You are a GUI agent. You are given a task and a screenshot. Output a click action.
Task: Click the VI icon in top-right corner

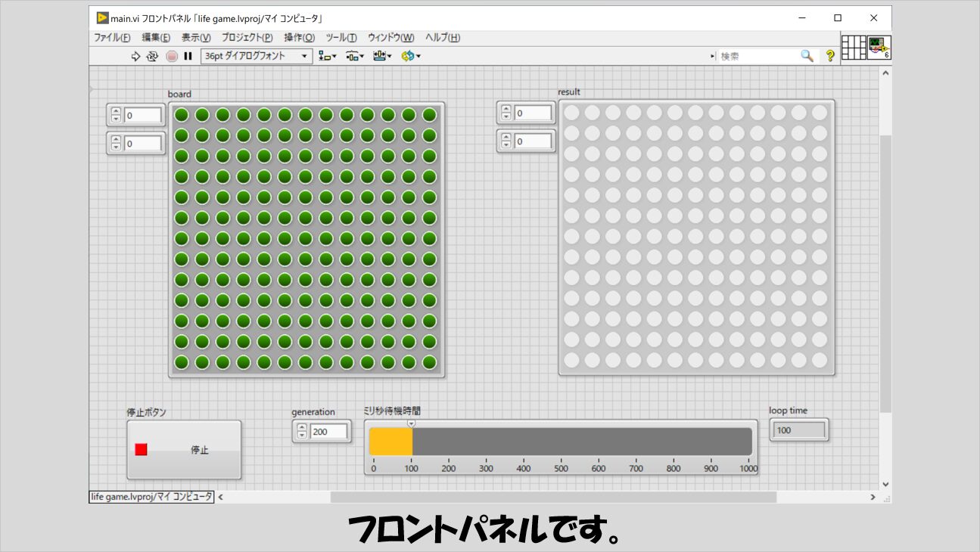pos(879,48)
